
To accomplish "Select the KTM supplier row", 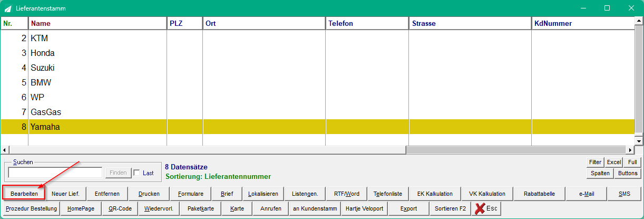I will click(317, 38).
